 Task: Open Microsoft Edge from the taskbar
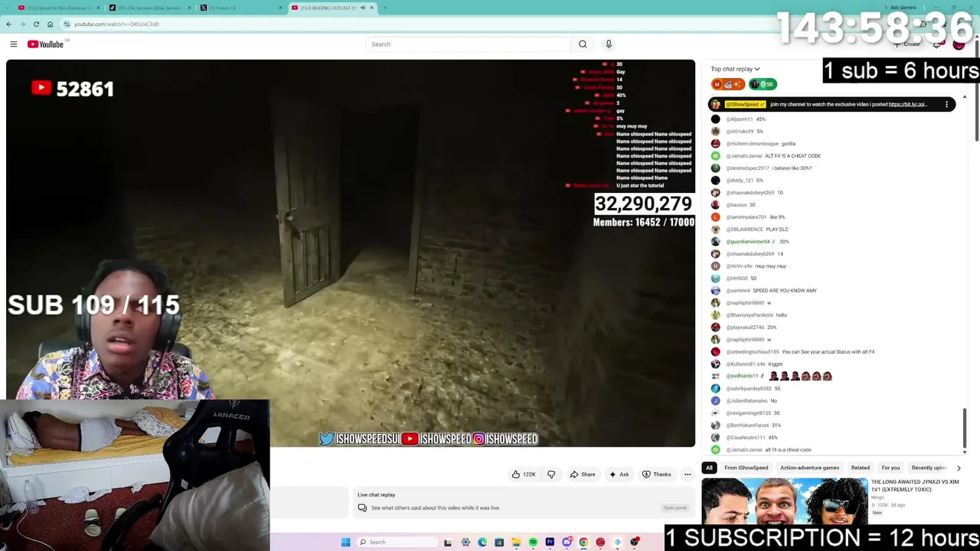(482, 543)
